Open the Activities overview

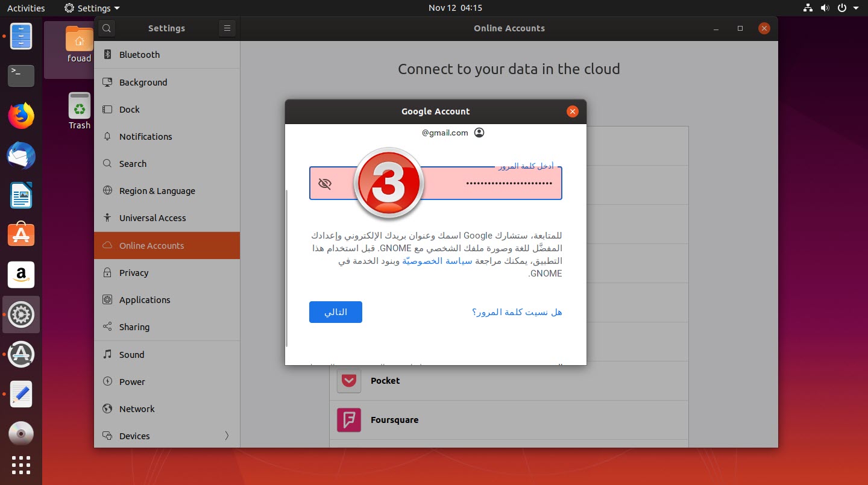tap(26, 8)
